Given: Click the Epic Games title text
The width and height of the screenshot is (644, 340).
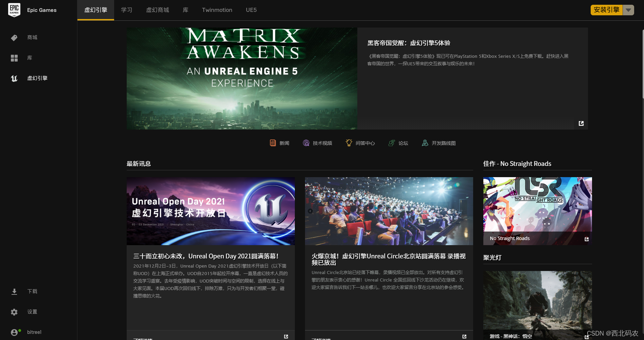Looking at the screenshot, I should [x=42, y=10].
